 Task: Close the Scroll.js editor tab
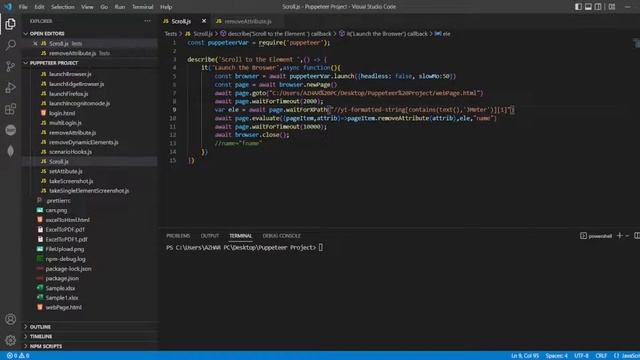(204, 21)
